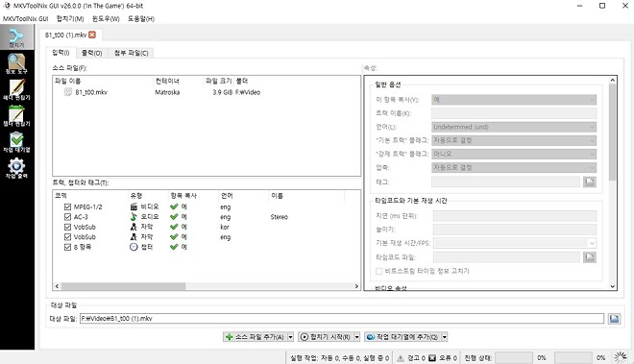Click Start multiplexing button
This screenshot has height=364, width=634.
(x=326, y=337)
